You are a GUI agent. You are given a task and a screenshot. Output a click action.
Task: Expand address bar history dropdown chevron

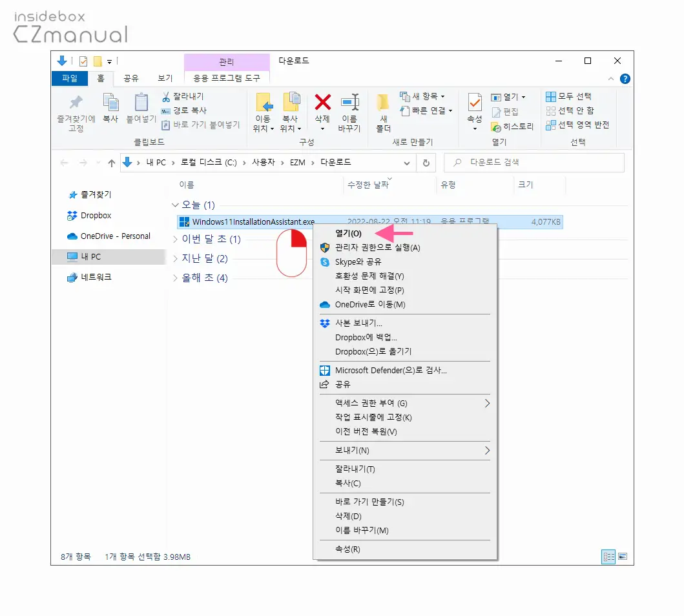(406, 163)
